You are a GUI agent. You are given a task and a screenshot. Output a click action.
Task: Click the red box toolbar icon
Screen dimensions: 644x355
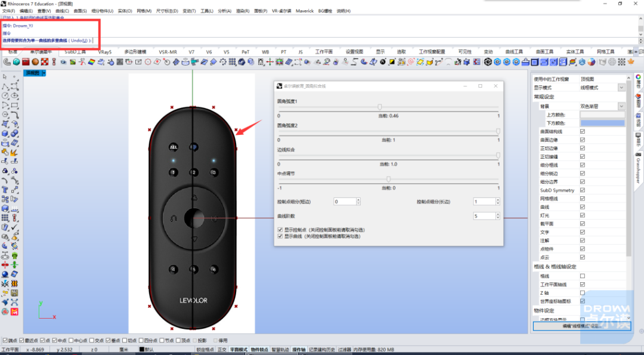[26, 62]
